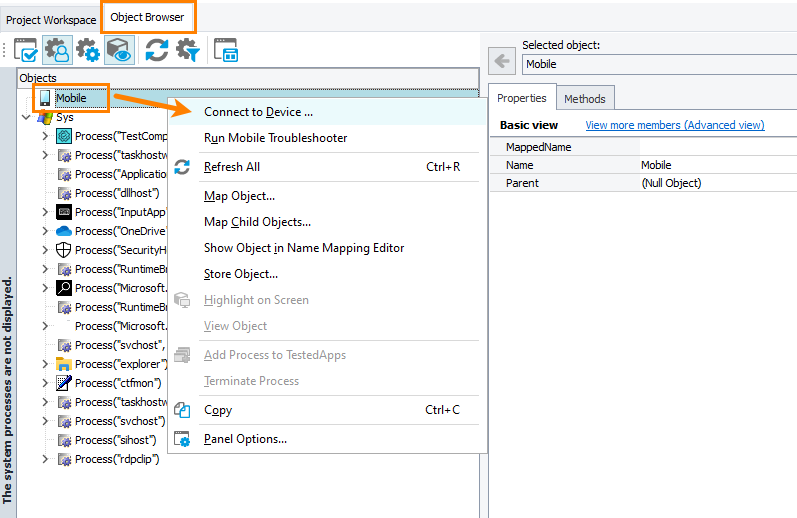Toggle the gear-with-user processes toolbar button
797x518 pixels.
58,50
